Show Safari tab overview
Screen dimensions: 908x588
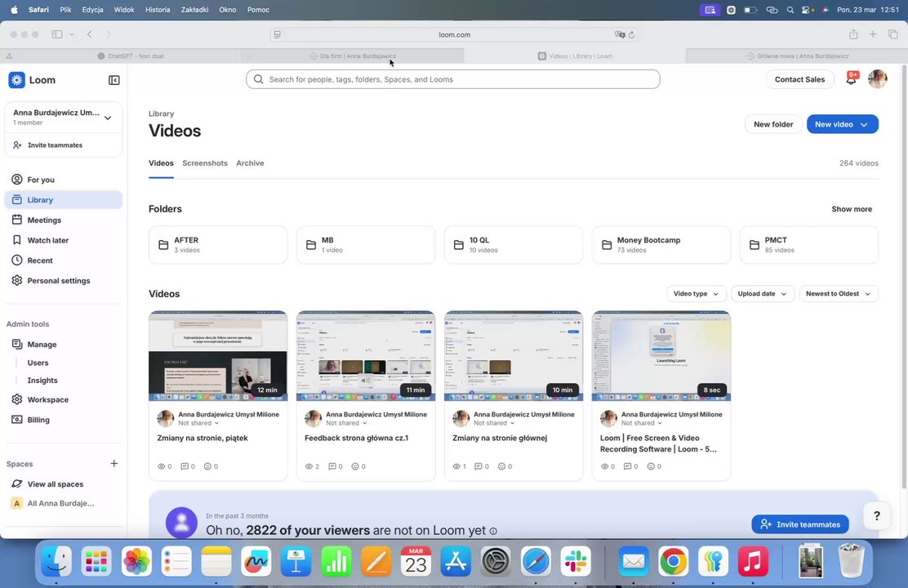click(x=893, y=34)
